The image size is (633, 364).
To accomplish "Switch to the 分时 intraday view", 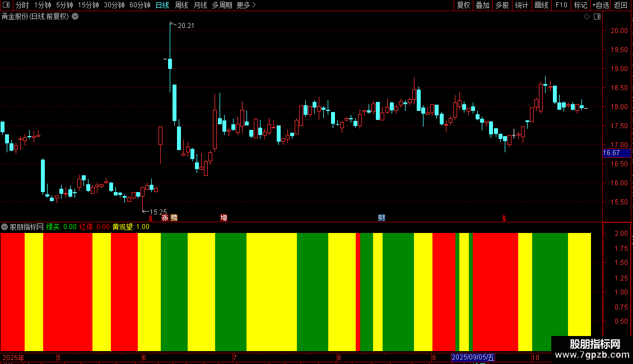I will pos(22,5).
